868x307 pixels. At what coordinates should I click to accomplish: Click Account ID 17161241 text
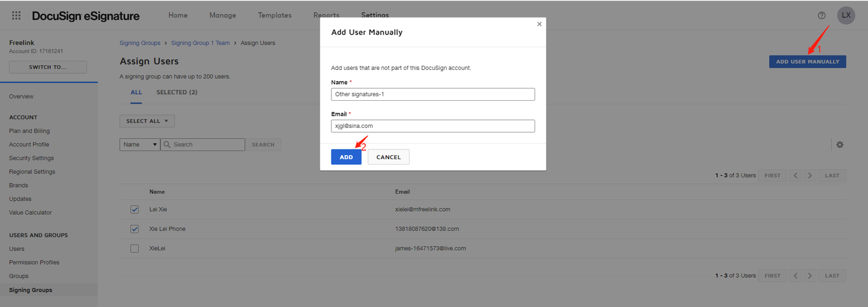tap(36, 51)
